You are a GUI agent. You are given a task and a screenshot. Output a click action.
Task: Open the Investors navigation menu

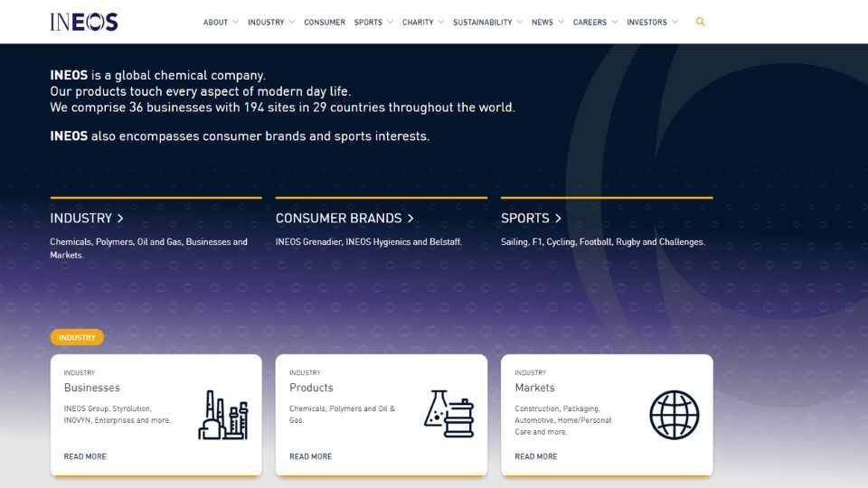(652, 22)
